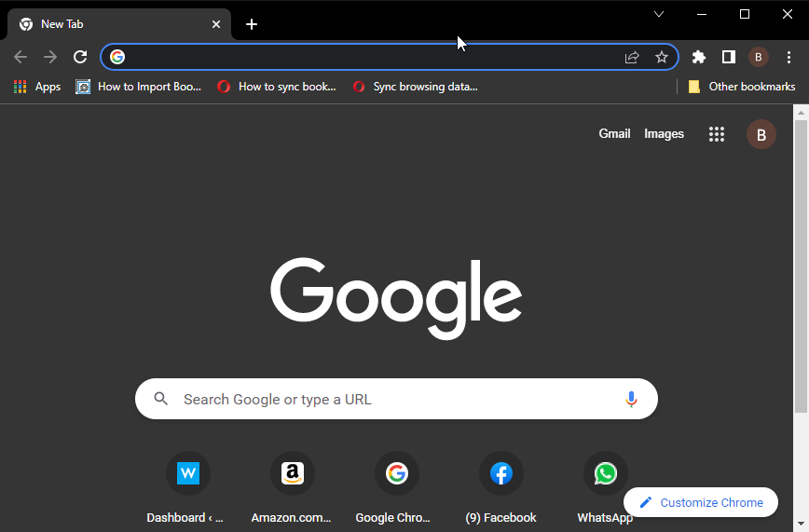Open the Amazon.com shortcut tile
Image resolution: width=809 pixels, height=532 pixels.
tap(292, 487)
